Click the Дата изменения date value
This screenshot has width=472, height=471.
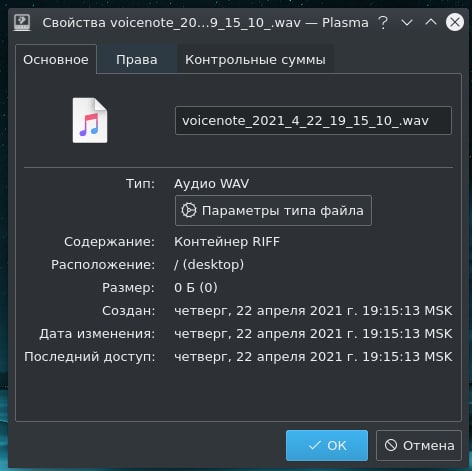click(x=313, y=334)
